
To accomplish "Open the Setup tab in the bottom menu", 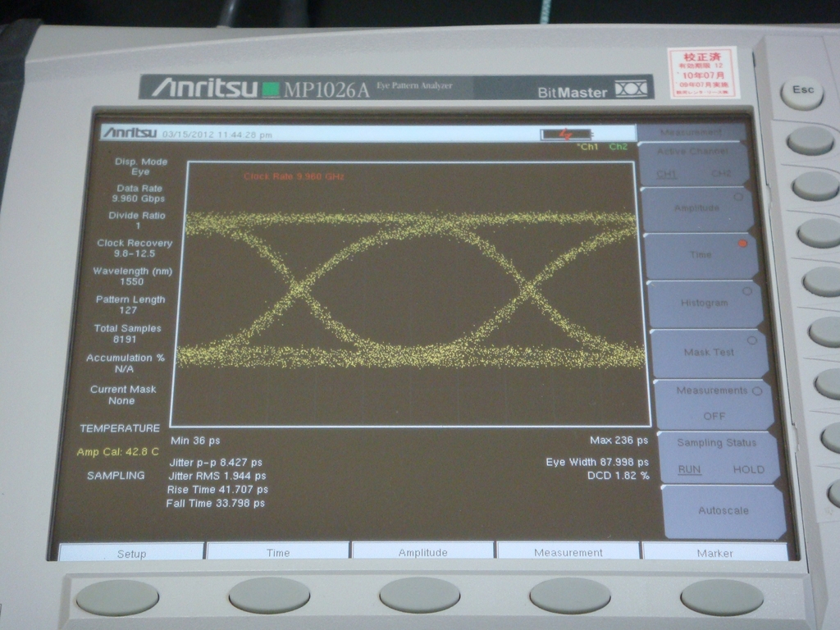I will pyautogui.click(x=131, y=554).
